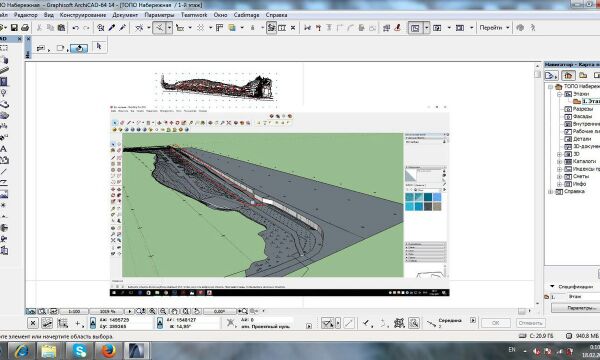Select the Marquee tool in toolbox

click(x=4, y=48)
